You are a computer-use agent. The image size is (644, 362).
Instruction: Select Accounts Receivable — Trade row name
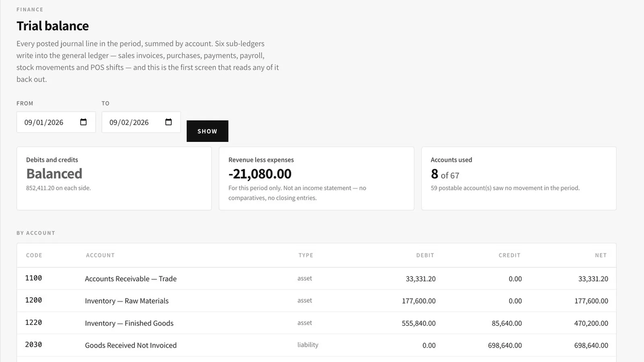pos(131,279)
